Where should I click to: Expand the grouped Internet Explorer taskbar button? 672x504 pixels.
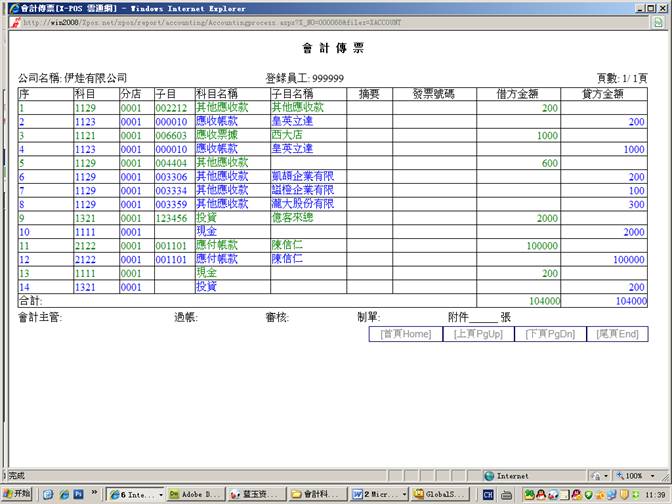[x=133, y=494]
